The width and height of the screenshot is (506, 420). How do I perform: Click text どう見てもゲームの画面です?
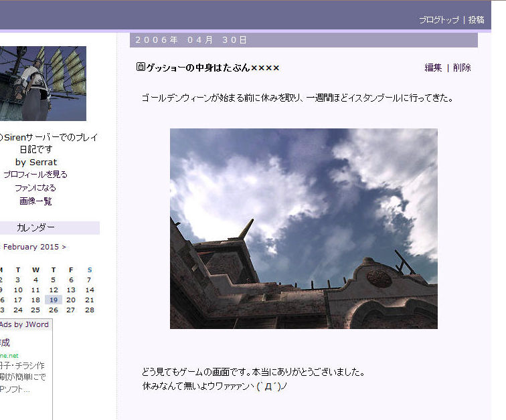[195, 373]
